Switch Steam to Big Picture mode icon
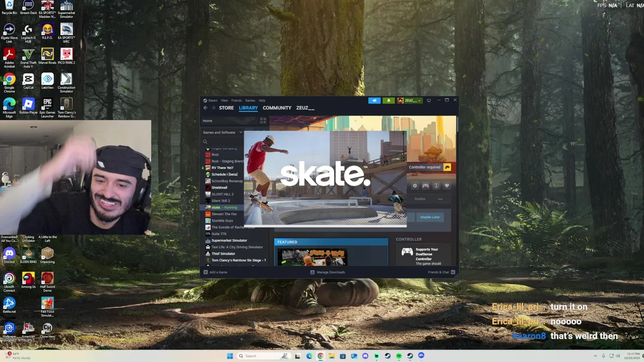This screenshot has height=362, width=644. coord(429,101)
